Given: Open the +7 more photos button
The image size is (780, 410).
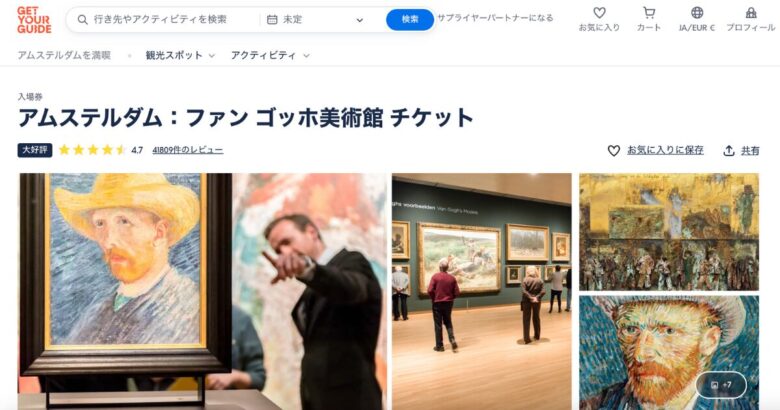Looking at the screenshot, I should [x=721, y=385].
